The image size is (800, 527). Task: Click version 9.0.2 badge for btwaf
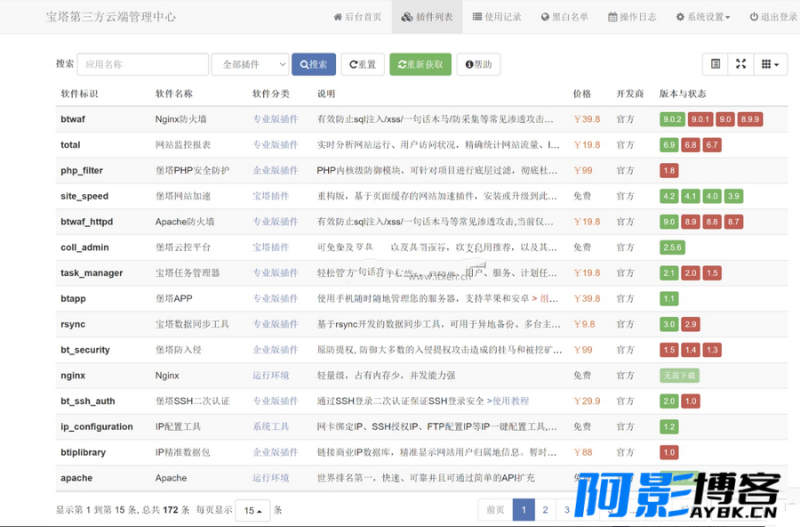[x=672, y=119]
